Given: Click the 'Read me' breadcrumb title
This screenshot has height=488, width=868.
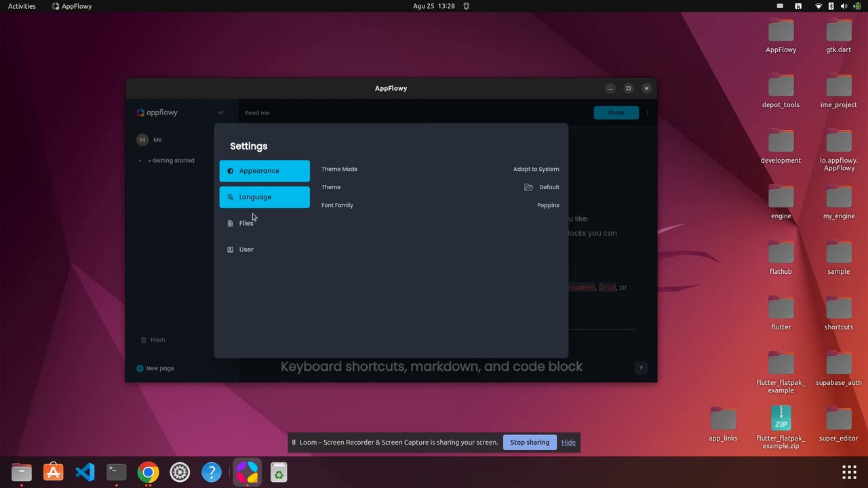Looking at the screenshot, I should [257, 113].
